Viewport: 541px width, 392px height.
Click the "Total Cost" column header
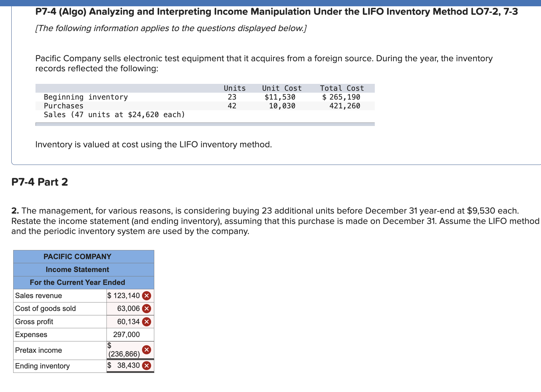342,88
